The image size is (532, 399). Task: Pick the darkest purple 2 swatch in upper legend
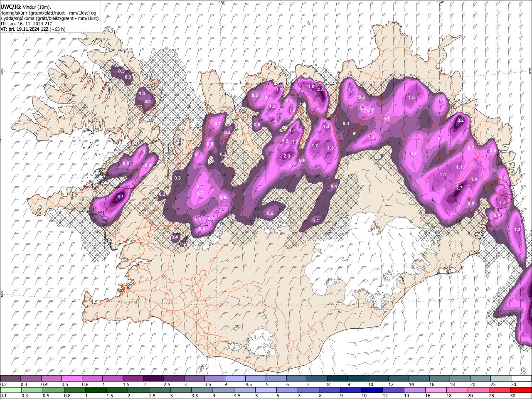click(154, 378)
